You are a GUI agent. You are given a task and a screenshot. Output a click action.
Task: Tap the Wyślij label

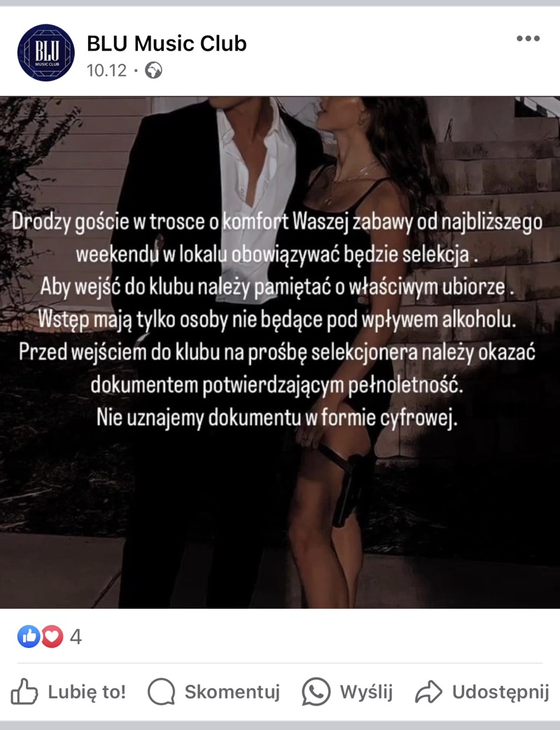367,692
